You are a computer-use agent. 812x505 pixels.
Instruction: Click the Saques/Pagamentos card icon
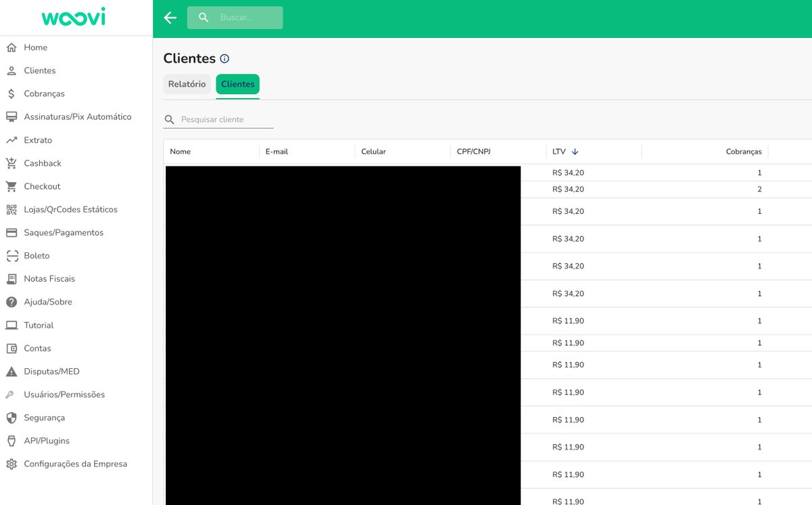(x=12, y=232)
